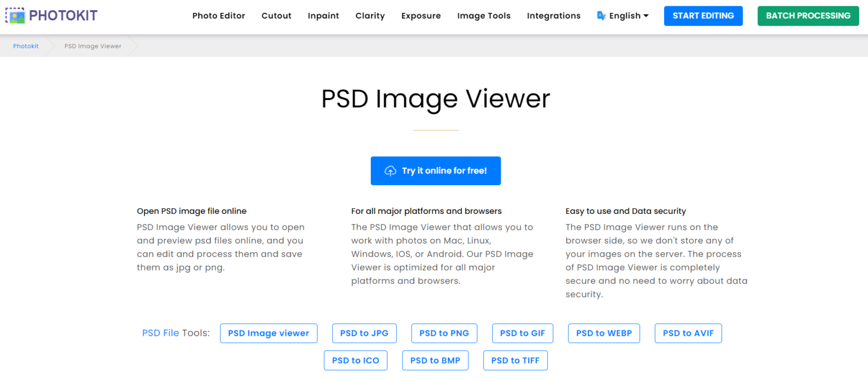Click the START EDITING button
The height and width of the screenshot is (381, 868).
pyautogui.click(x=703, y=15)
